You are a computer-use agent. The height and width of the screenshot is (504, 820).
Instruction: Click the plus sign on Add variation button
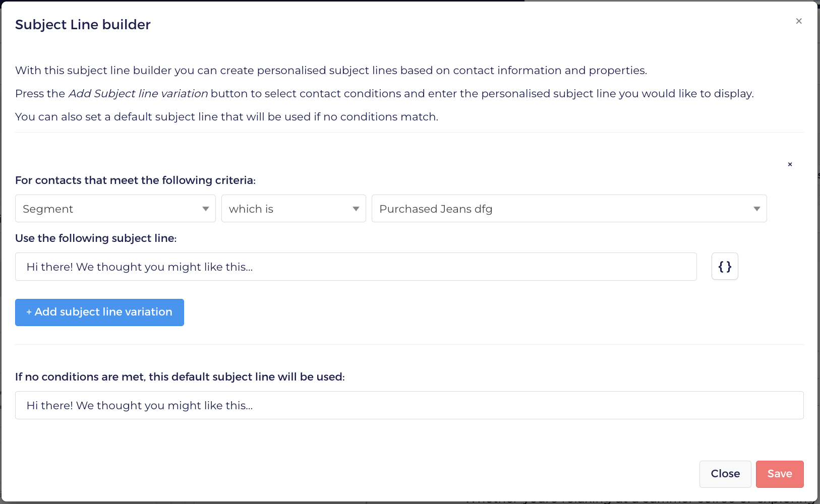coord(29,312)
